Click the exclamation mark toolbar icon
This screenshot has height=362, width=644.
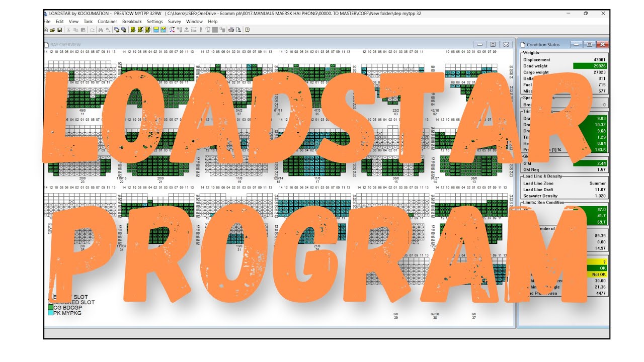pos(201,30)
